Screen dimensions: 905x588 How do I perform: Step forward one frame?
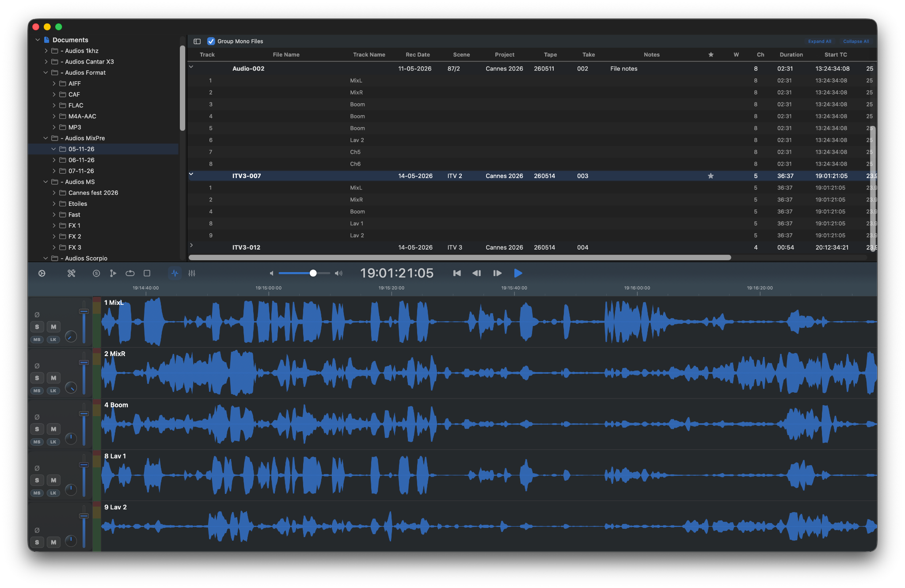pyautogui.click(x=497, y=273)
